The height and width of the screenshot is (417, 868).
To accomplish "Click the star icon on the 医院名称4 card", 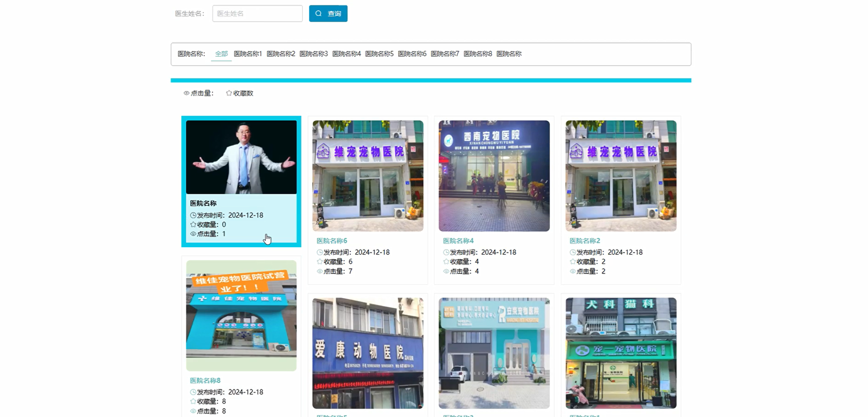I will pyautogui.click(x=445, y=262).
